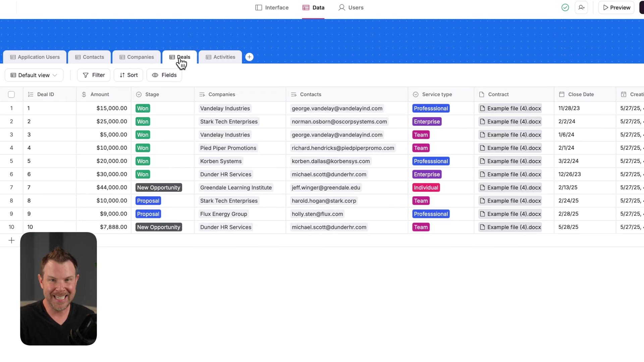Viewport: 644px width, 362px height.
Task: Open the Sort options
Action: (x=128, y=75)
